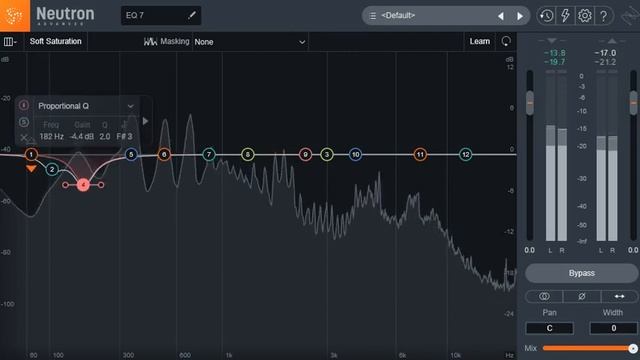Image resolution: width=640 pixels, height=360 pixels.
Task: Click the reset circular arrow icon
Action: (506, 41)
